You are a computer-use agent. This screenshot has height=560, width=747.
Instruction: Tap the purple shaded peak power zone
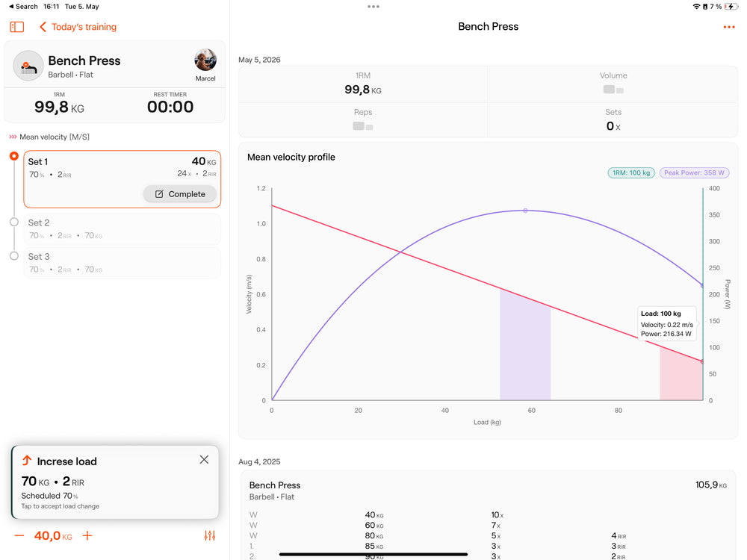[525, 345]
